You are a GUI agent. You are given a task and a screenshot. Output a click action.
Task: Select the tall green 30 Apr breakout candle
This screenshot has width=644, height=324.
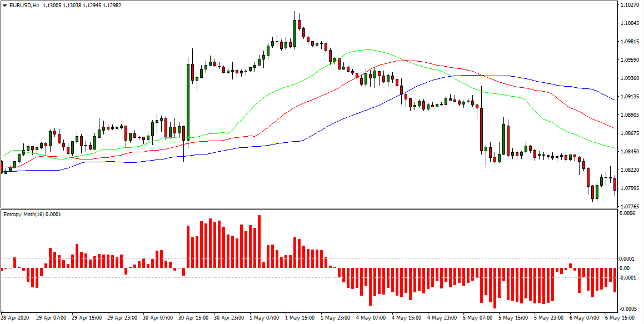point(188,100)
